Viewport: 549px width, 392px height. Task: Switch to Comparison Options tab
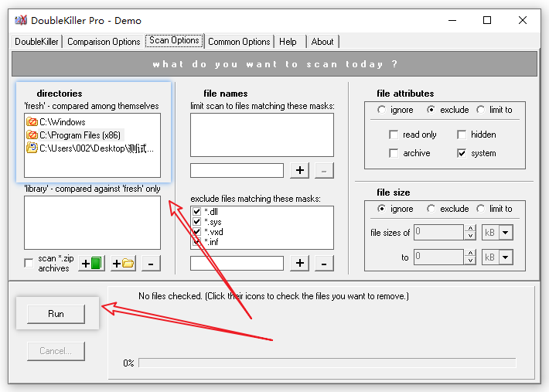point(104,42)
